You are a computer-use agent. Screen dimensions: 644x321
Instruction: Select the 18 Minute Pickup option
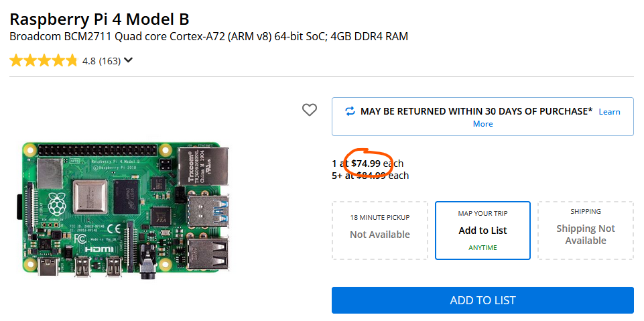tap(379, 230)
